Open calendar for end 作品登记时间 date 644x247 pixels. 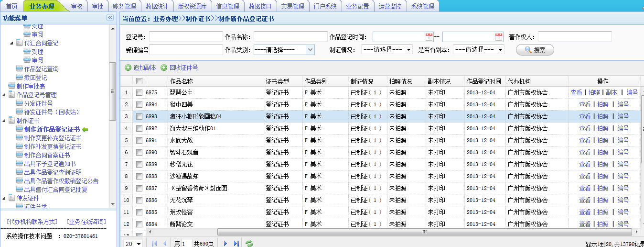coord(499,37)
